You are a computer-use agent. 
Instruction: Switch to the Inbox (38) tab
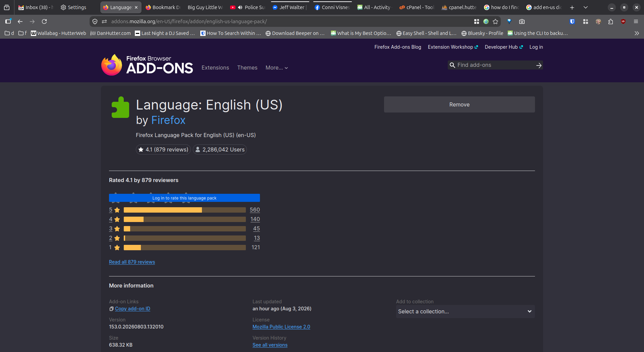36,7
